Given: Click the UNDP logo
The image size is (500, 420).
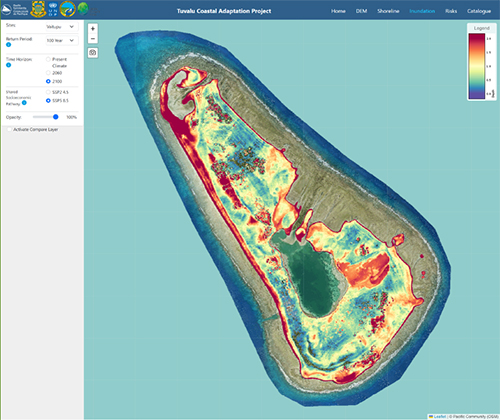Looking at the screenshot, I should 53,9.
